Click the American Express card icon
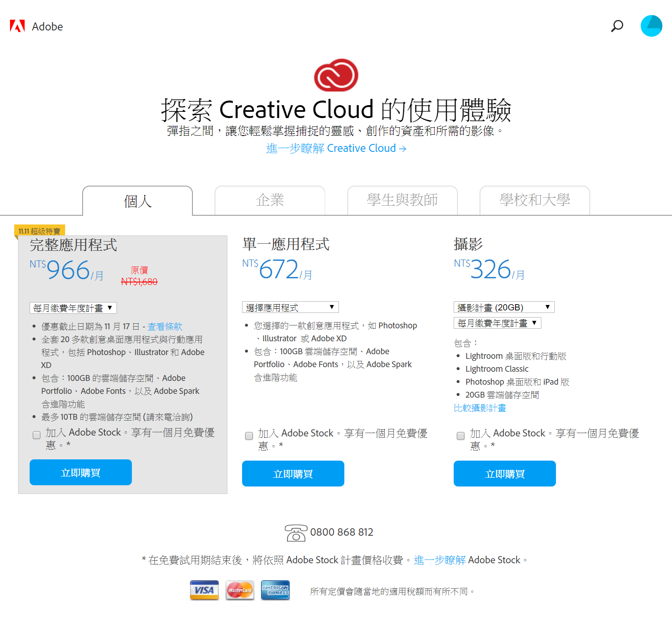Screen dimensions: 672x620 [275, 590]
